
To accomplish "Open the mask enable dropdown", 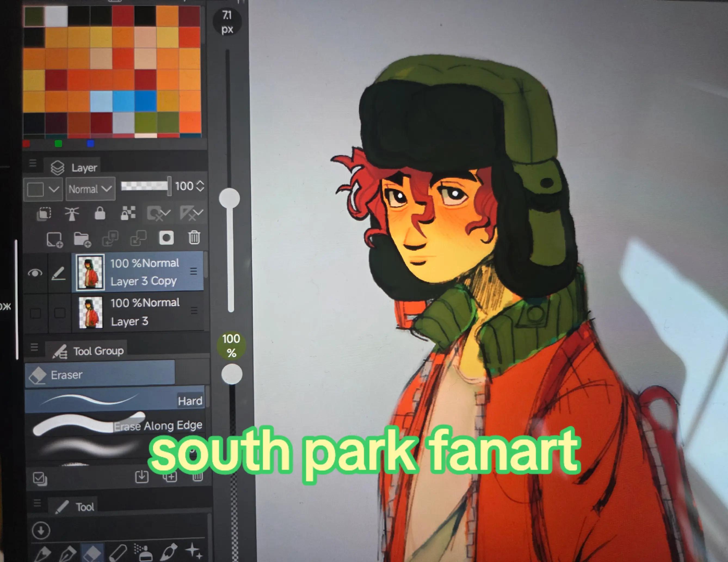I will pos(159,213).
